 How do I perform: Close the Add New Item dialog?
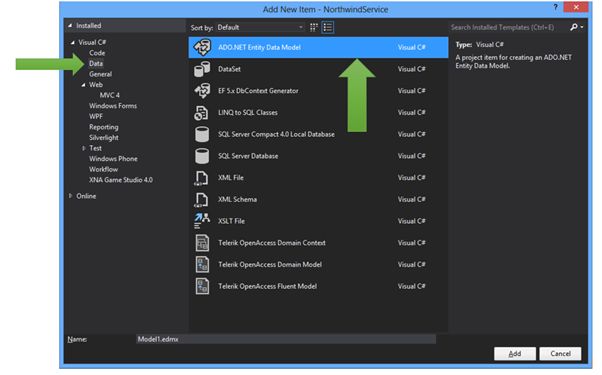click(576, 7)
